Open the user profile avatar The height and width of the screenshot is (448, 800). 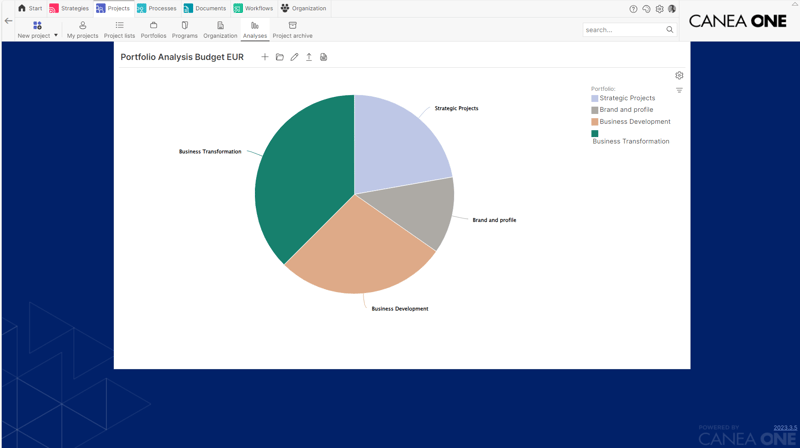point(672,9)
